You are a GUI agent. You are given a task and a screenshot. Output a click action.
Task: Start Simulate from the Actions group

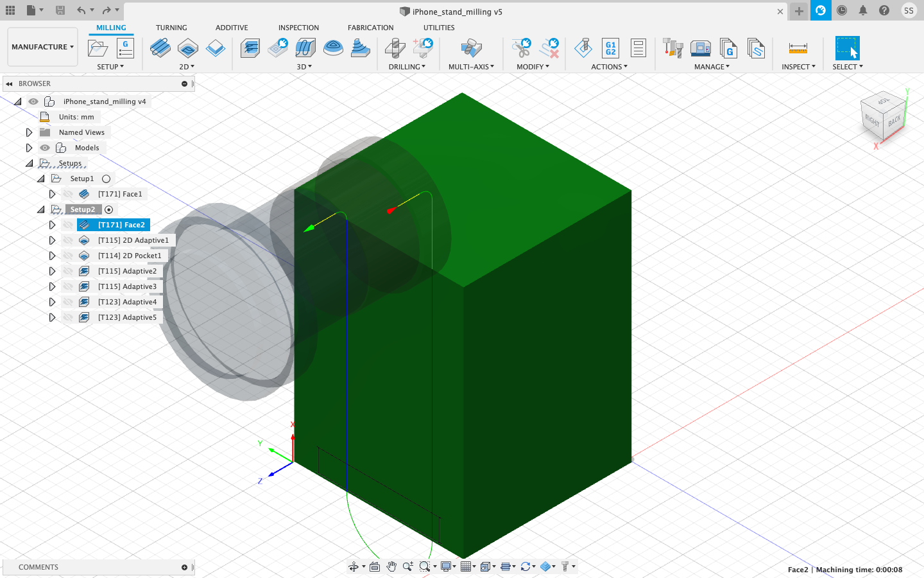[x=583, y=48]
